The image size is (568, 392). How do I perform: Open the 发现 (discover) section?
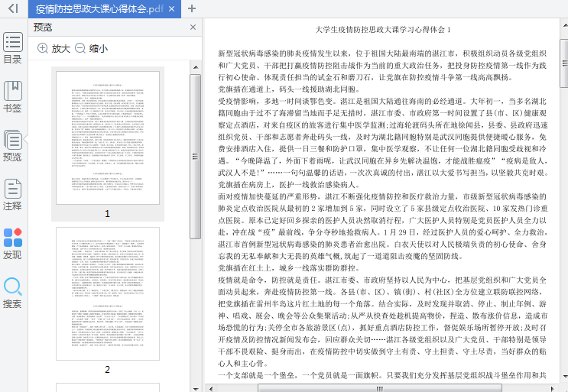click(13, 244)
